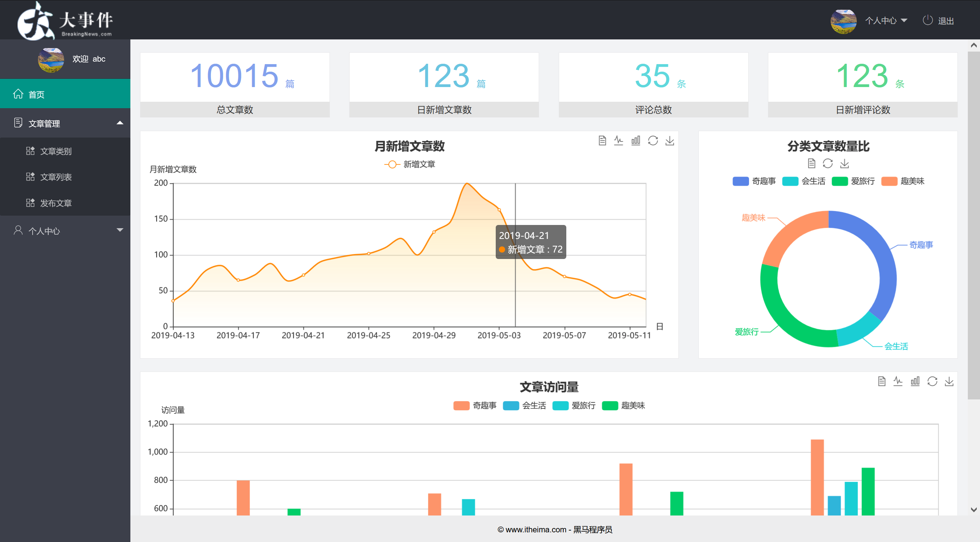Image resolution: width=980 pixels, height=542 pixels.
Task: Restore the category ratio pie chart
Action: point(827,164)
